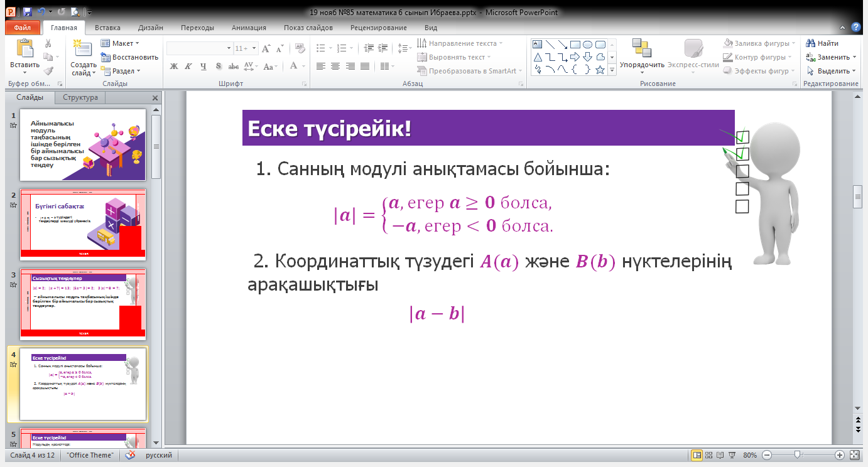Select the 5-point Star shape in gallery

click(600, 70)
